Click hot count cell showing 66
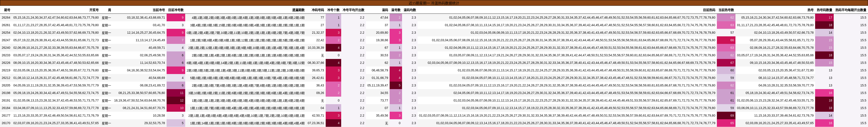 pyautogui.click(x=726, y=40)
